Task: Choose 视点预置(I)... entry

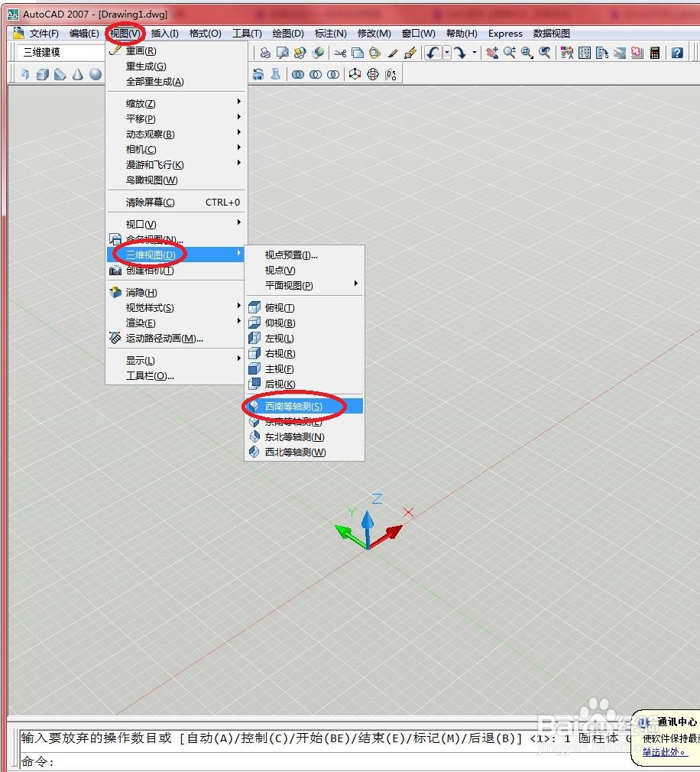Action: click(x=304, y=255)
